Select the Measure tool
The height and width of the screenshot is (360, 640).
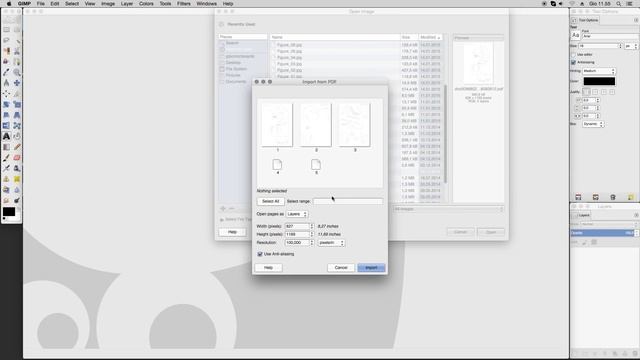click(7, 83)
